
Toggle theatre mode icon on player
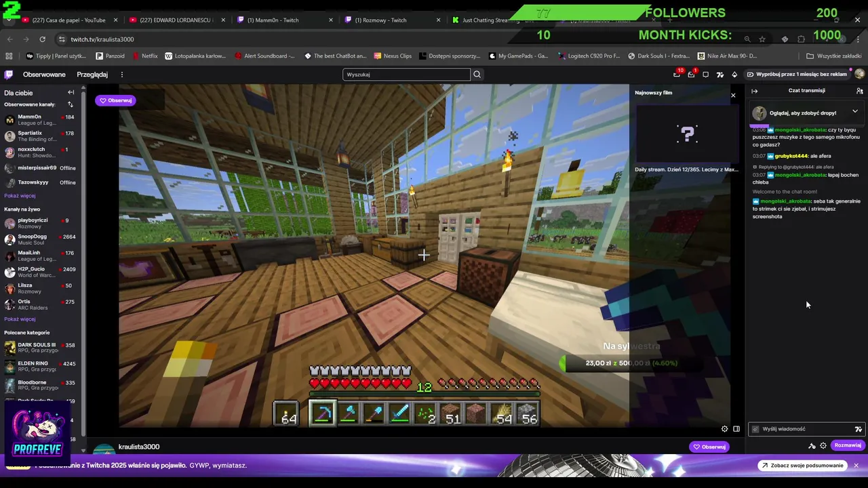click(x=736, y=429)
